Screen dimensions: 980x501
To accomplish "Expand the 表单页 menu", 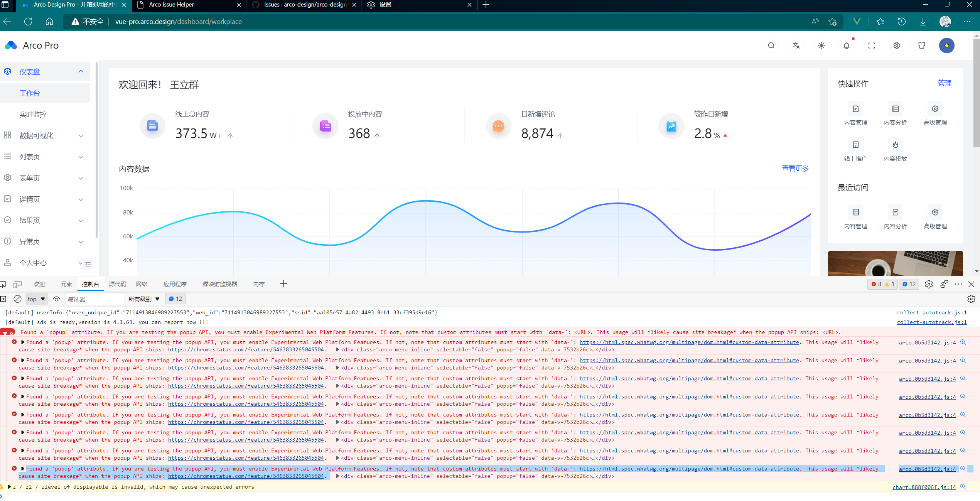I will coord(45,178).
